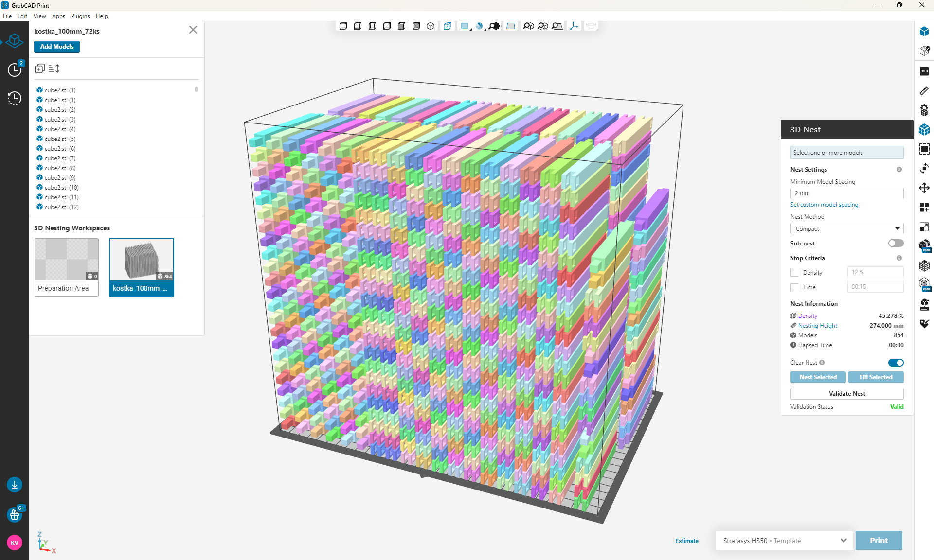Viewport: 934px width, 560px height.
Task: Click the Minimum Model Spacing 2 mm field
Action: (x=847, y=193)
